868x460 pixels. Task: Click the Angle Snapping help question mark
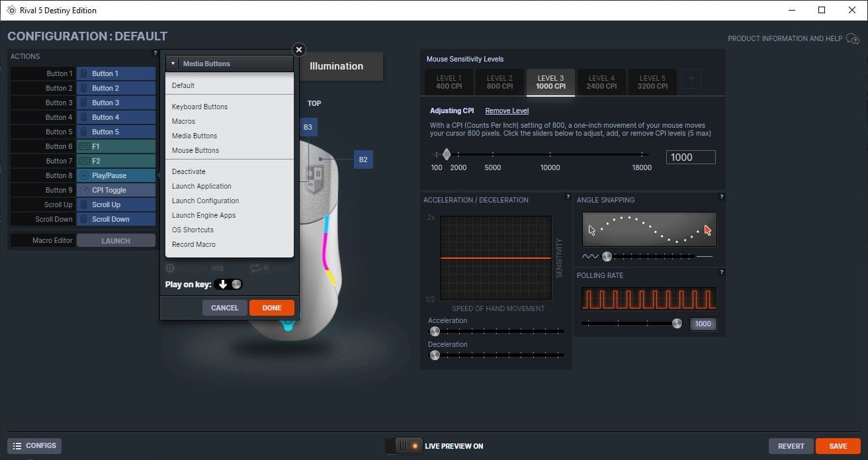(721, 197)
